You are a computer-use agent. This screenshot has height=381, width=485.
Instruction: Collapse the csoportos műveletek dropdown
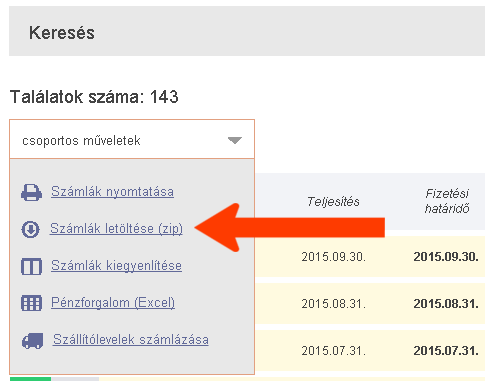(132, 139)
